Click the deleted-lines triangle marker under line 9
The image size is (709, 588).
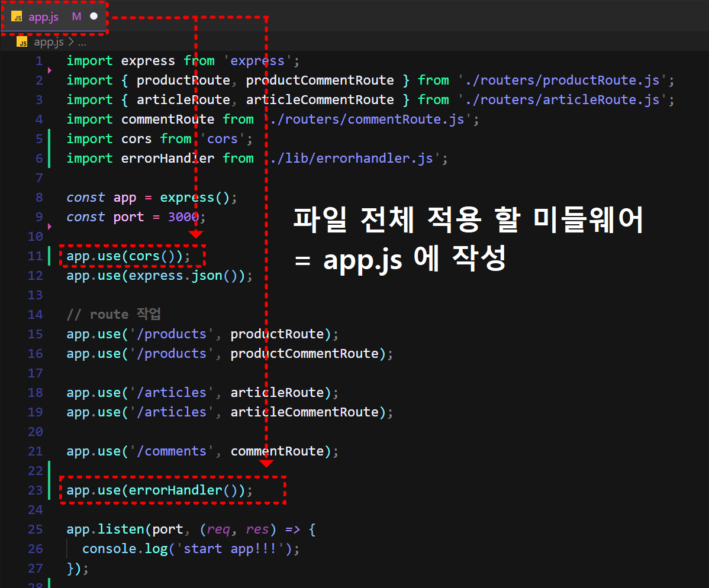49,227
